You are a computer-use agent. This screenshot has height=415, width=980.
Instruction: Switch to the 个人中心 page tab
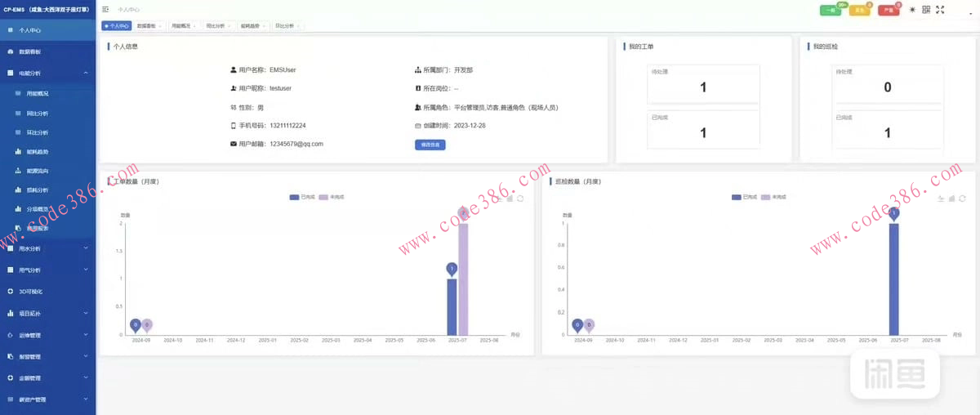[x=117, y=26]
